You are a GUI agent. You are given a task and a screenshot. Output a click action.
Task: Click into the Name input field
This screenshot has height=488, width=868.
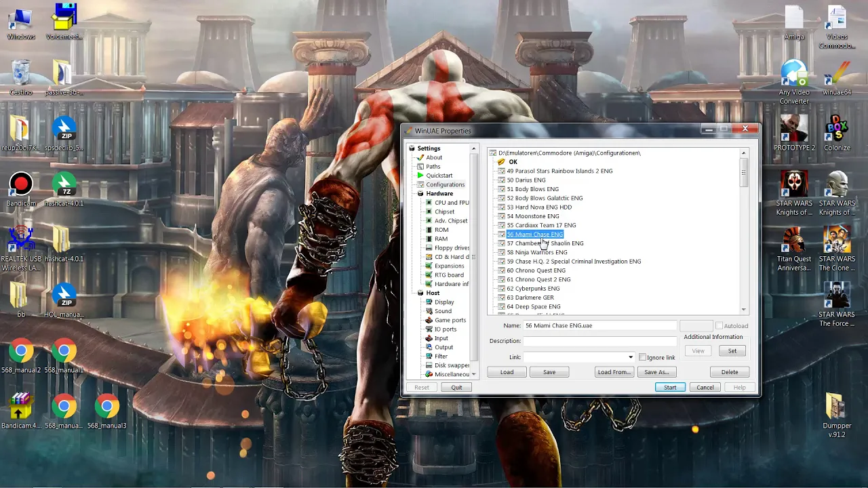tap(599, 326)
